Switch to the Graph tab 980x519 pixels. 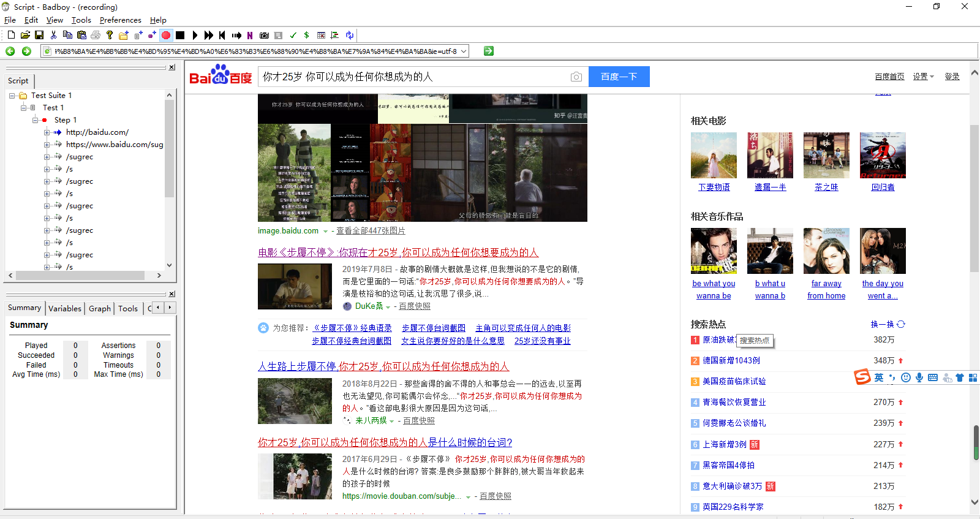pyautogui.click(x=100, y=308)
